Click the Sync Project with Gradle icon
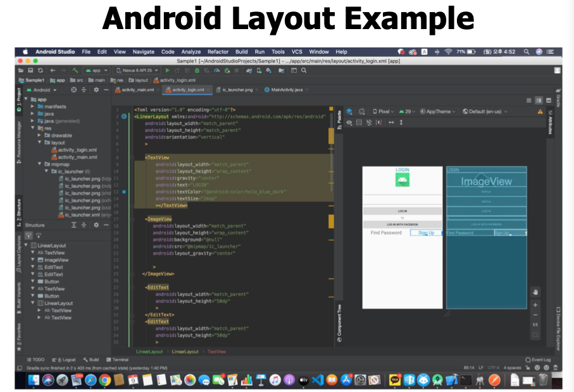Screen dimensions: 574x392 click(x=249, y=70)
